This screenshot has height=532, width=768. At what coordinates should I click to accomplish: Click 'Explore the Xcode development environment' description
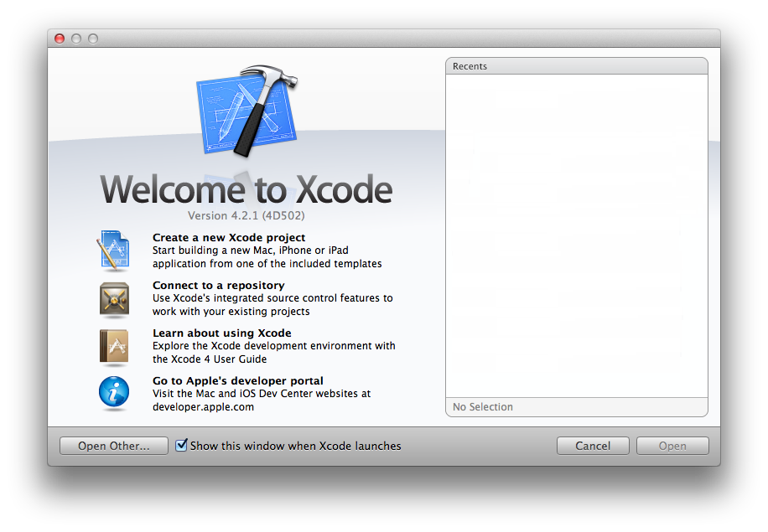point(274,353)
